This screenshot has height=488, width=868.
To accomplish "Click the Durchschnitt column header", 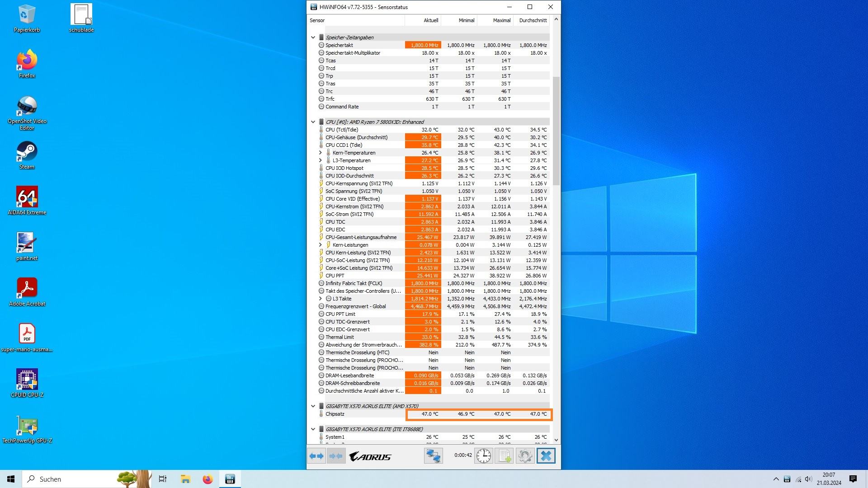I will (x=531, y=20).
